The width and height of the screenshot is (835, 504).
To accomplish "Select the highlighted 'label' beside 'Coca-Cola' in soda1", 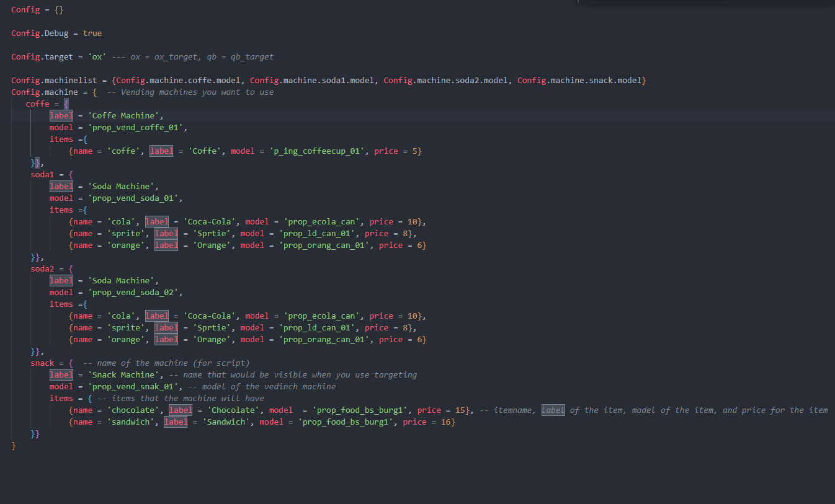I will pyautogui.click(x=157, y=221).
